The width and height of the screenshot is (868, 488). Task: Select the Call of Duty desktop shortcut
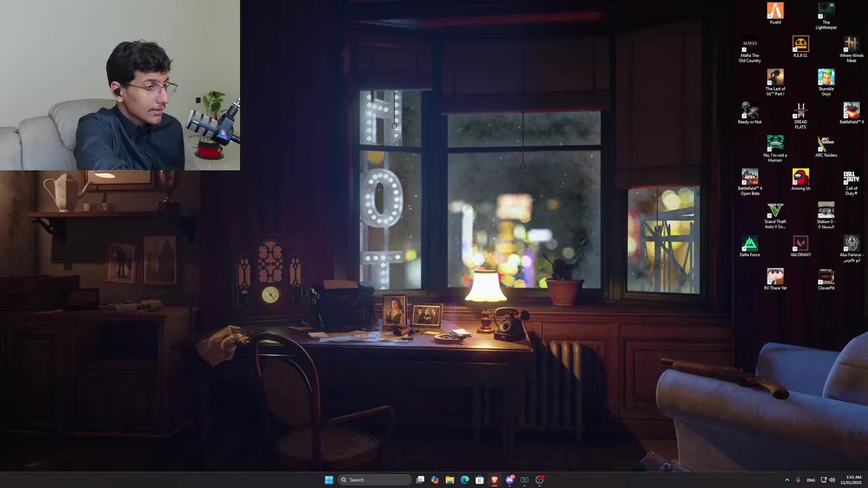tap(851, 182)
